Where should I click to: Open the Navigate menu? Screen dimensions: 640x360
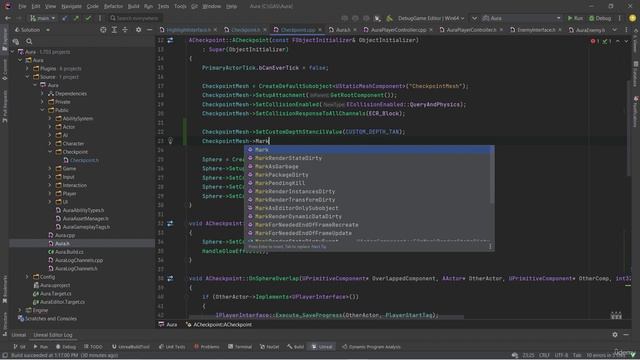71,6
